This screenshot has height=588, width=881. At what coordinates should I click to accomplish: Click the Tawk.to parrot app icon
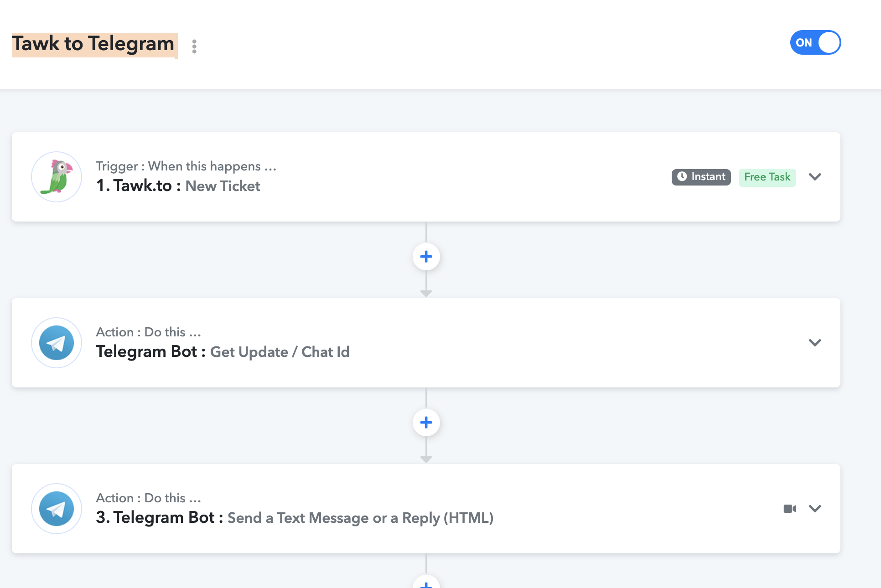[57, 177]
